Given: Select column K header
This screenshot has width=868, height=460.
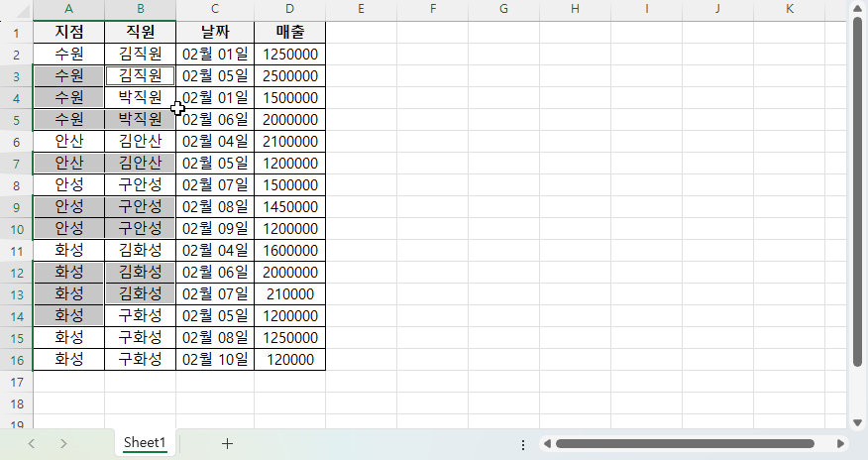Looking at the screenshot, I should tap(790, 9).
